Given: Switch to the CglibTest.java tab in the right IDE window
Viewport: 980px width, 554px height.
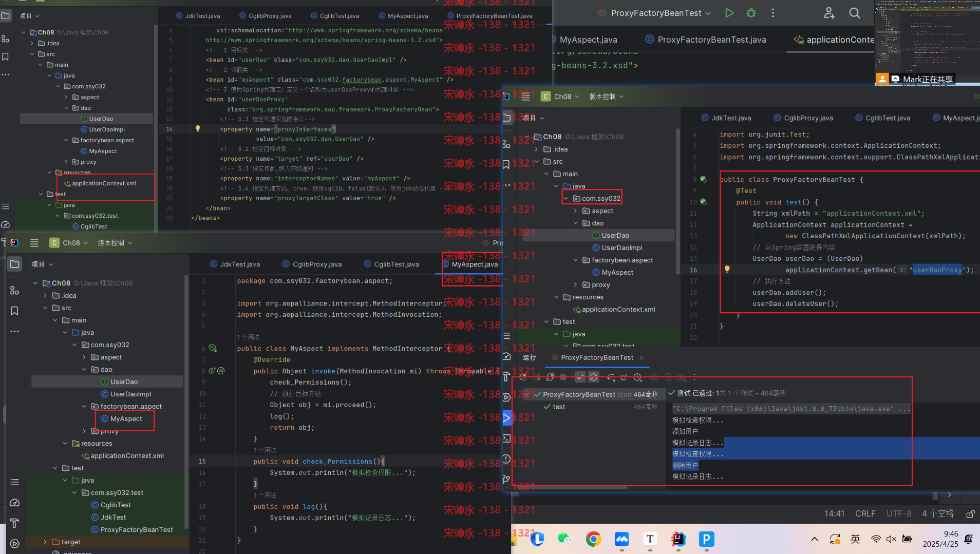Looking at the screenshot, I should coord(882,118).
